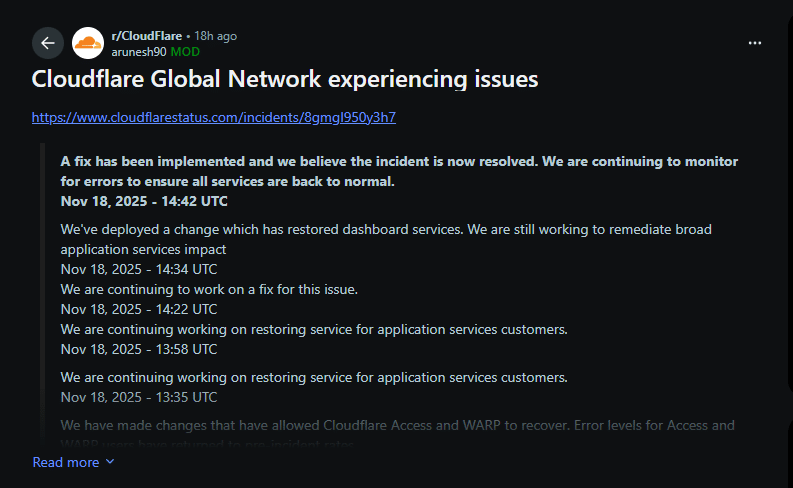This screenshot has width=793, height=488.
Task: View arunesh90's user profile
Action: pyautogui.click(x=138, y=51)
